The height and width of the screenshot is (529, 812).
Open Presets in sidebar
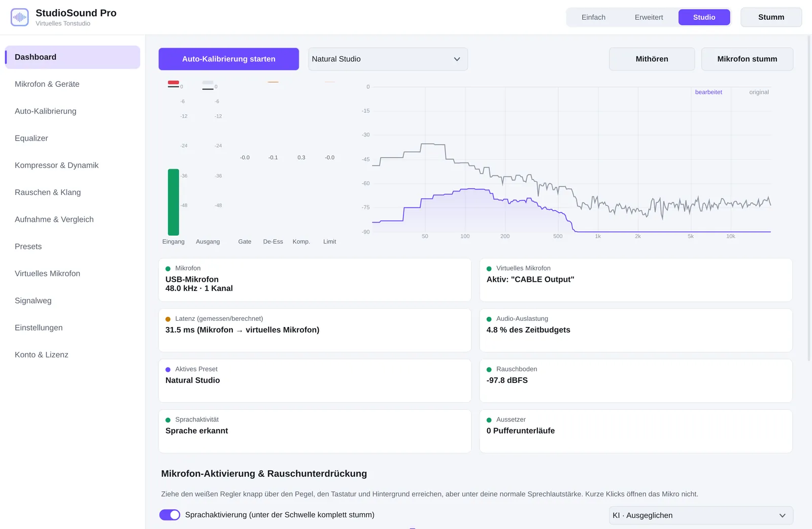pyautogui.click(x=73, y=247)
